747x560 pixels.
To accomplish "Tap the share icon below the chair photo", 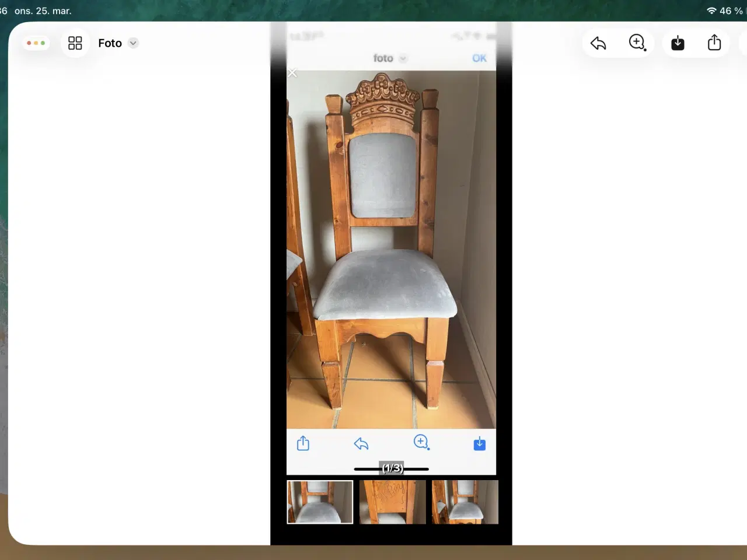I will tap(303, 443).
